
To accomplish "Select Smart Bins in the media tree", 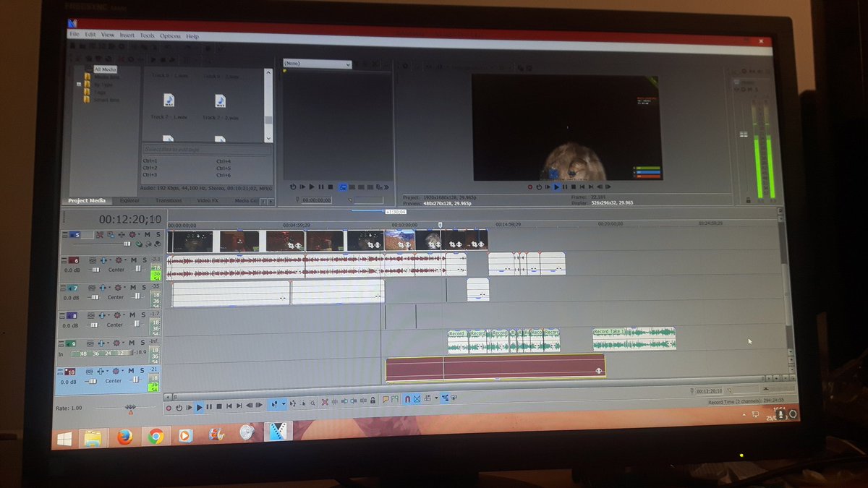I will 106,100.
